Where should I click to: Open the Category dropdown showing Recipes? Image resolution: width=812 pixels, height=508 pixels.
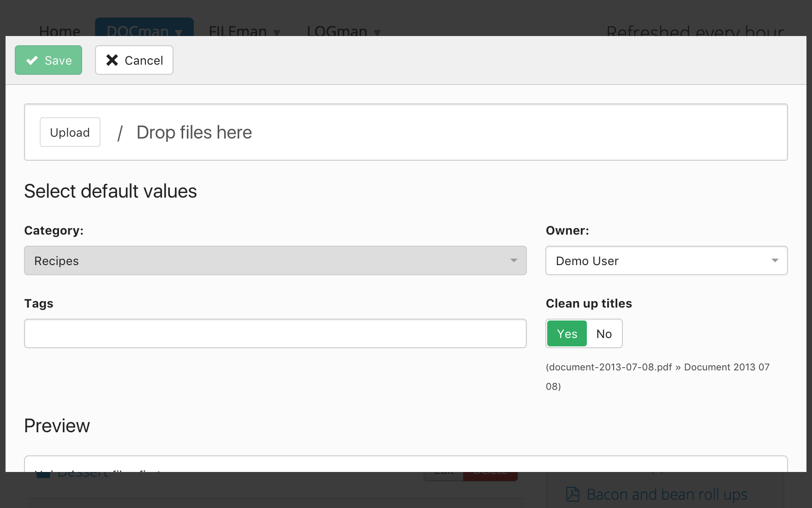(x=275, y=260)
